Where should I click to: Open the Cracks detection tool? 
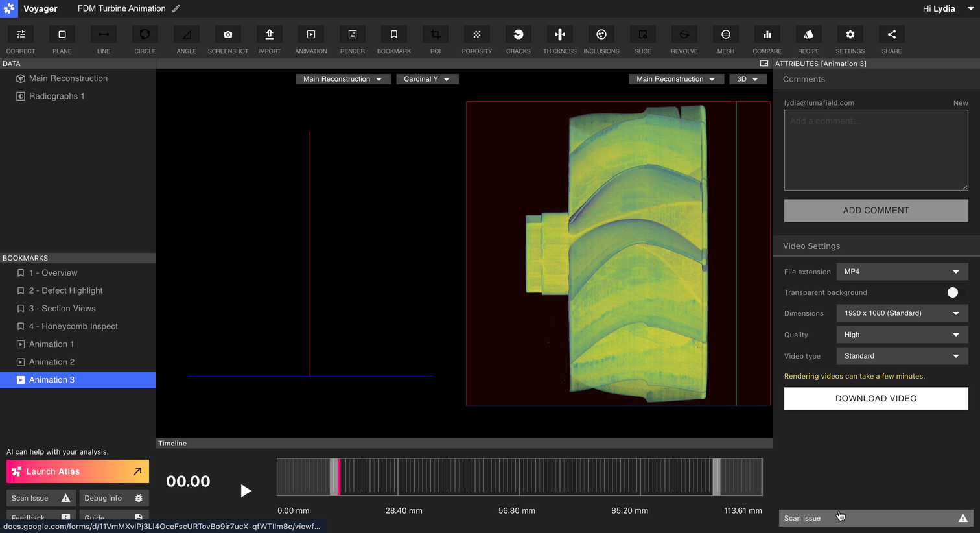point(518,35)
